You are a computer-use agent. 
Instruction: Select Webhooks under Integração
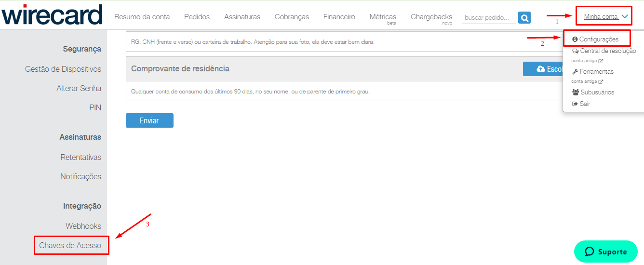click(x=83, y=226)
